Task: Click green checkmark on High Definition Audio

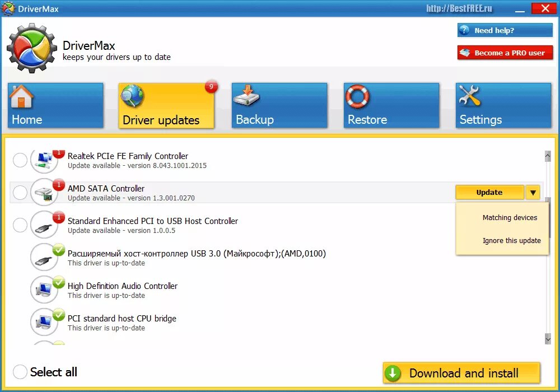Action: click(x=59, y=282)
